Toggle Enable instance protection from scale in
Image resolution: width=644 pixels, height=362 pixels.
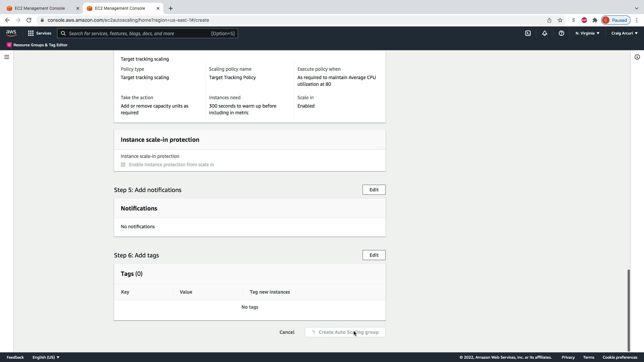coord(123,165)
